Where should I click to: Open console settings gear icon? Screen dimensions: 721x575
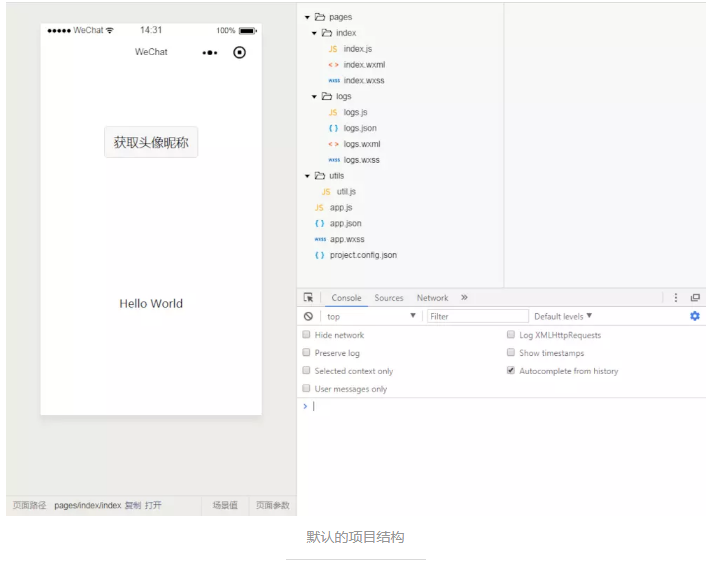click(x=695, y=316)
